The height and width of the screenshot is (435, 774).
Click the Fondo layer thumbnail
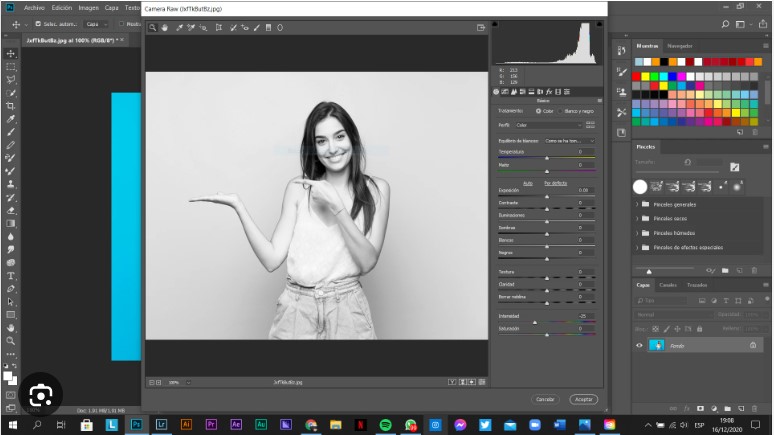point(657,345)
